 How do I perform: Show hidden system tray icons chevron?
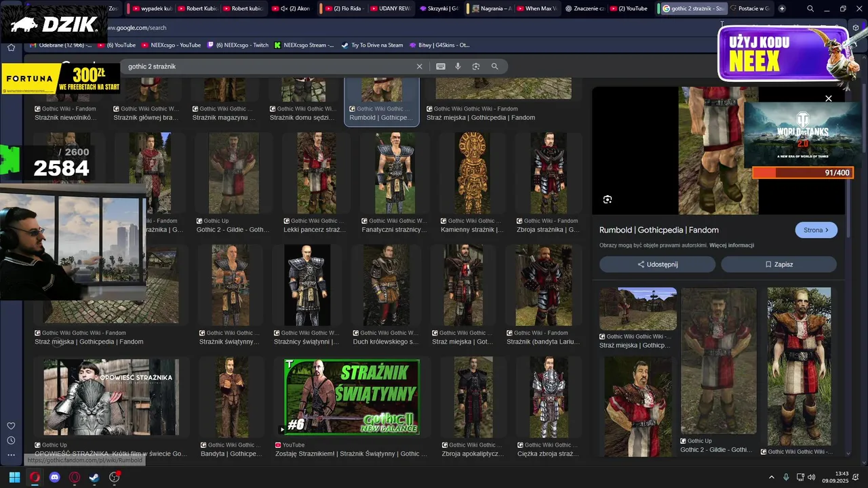[771, 477]
